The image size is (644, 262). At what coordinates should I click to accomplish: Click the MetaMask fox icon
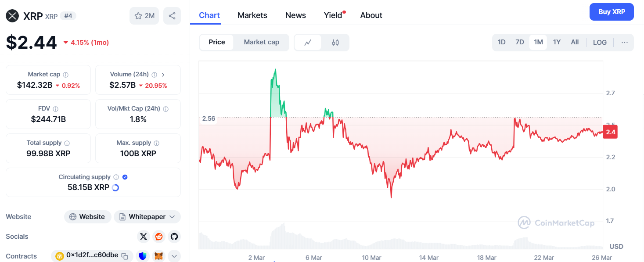pyautogui.click(x=159, y=256)
